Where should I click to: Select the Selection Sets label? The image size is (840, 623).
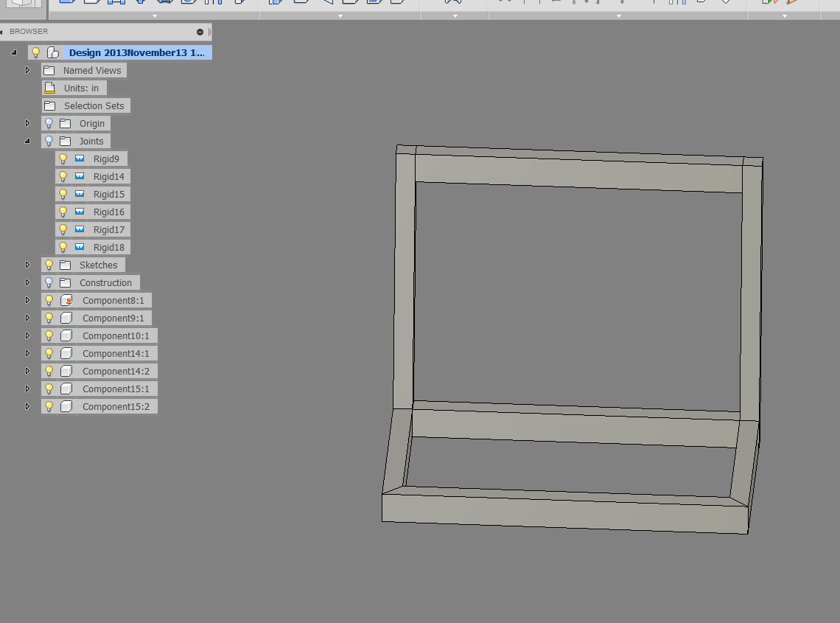coord(94,105)
